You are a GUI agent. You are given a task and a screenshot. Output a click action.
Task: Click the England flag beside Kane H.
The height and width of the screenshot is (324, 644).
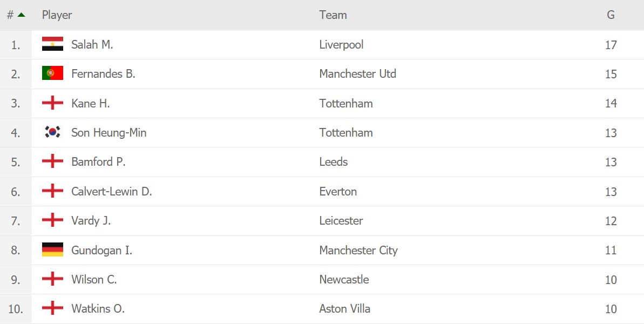[x=52, y=103]
